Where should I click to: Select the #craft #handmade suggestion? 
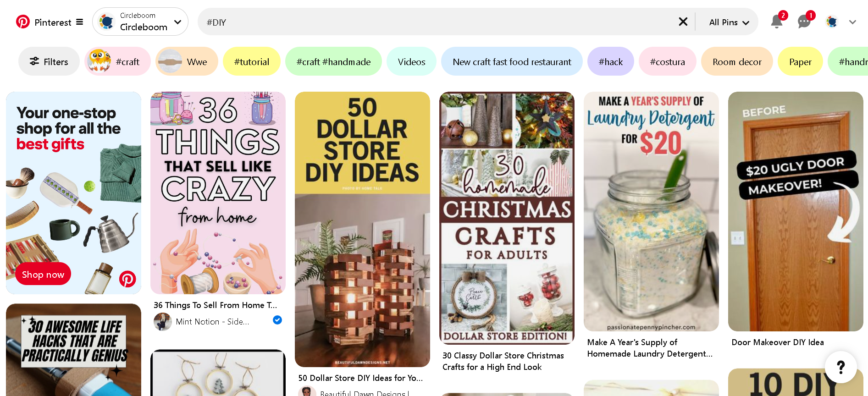coord(333,61)
